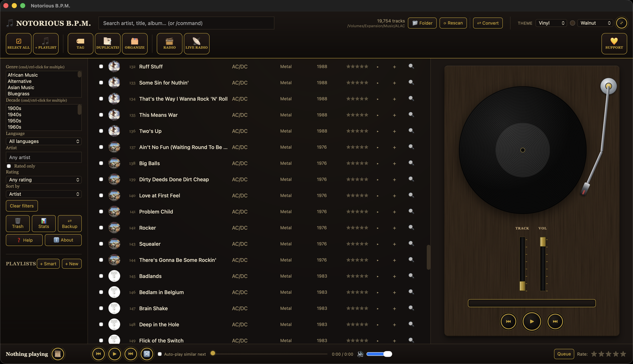
Task: Open the Trash bin
Action: click(18, 224)
